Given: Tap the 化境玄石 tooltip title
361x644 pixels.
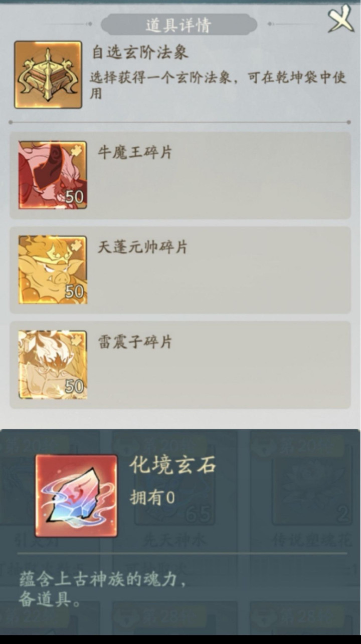Looking at the screenshot, I should coord(173,465).
